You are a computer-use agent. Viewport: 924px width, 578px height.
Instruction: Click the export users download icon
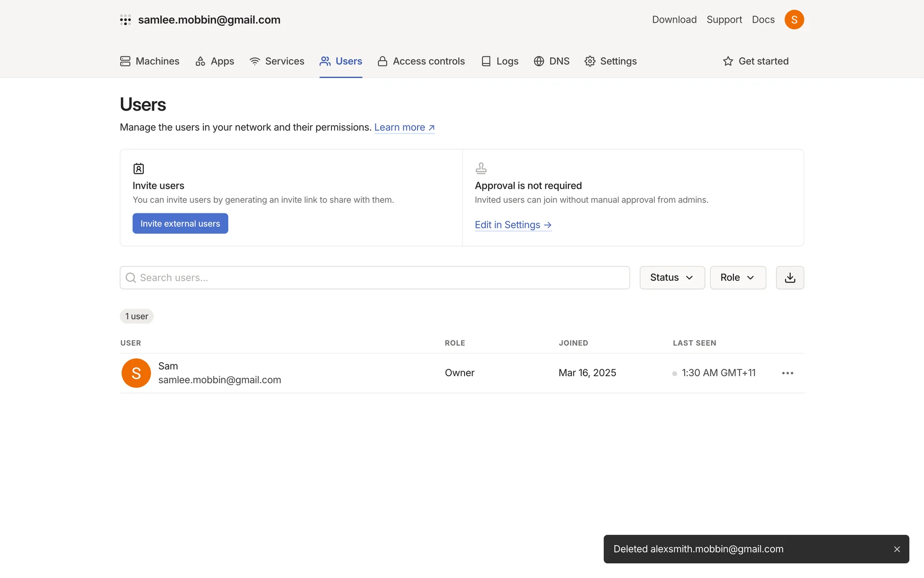(790, 277)
